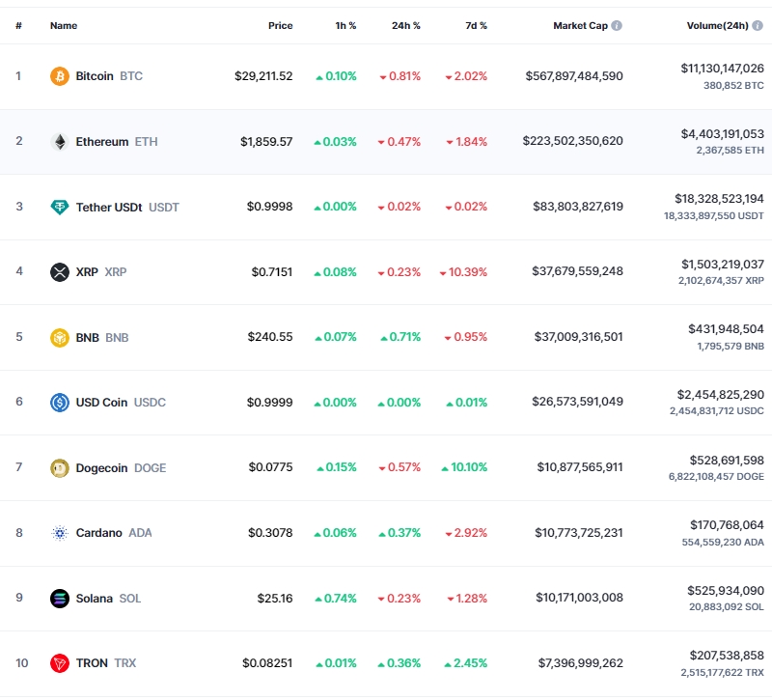The image size is (772, 700).
Task: Click Cardano price $0.3078
Action: tap(270, 533)
